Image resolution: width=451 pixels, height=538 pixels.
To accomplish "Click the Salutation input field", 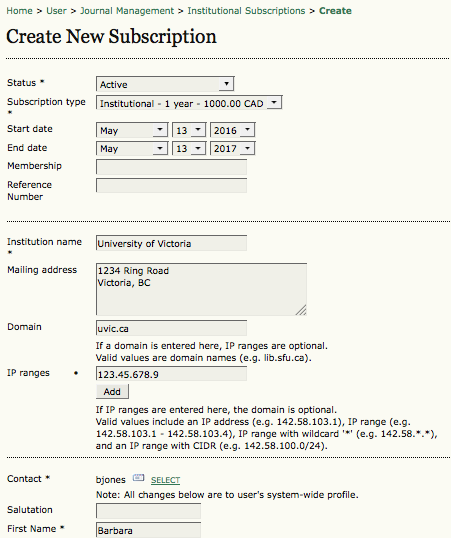I will click(148, 511).
